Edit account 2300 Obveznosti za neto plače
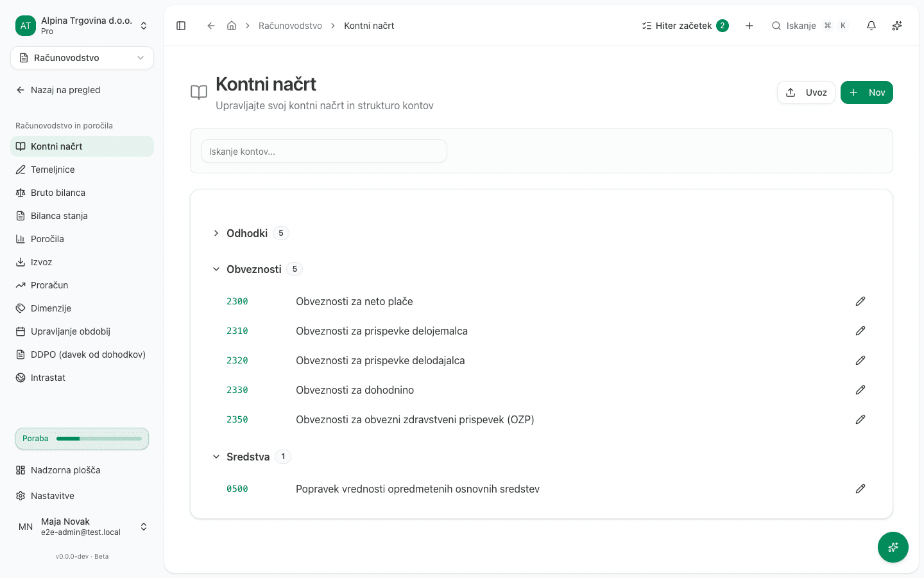 pyautogui.click(x=860, y=301)
